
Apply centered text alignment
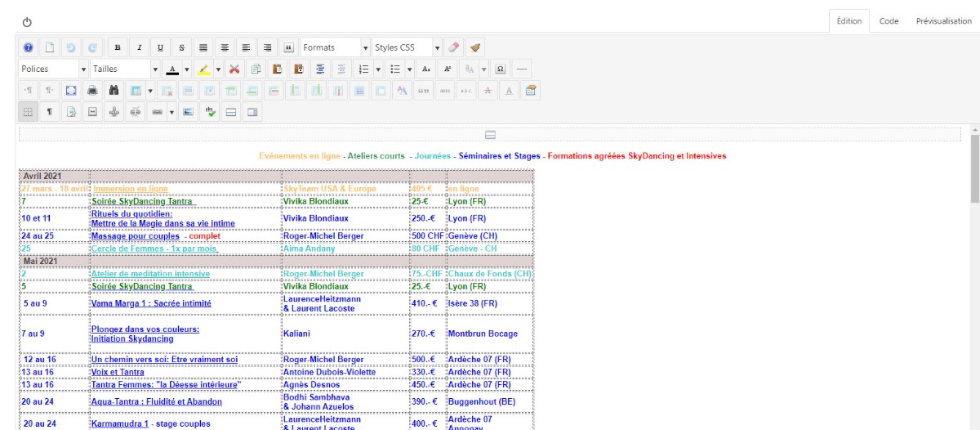225,47
